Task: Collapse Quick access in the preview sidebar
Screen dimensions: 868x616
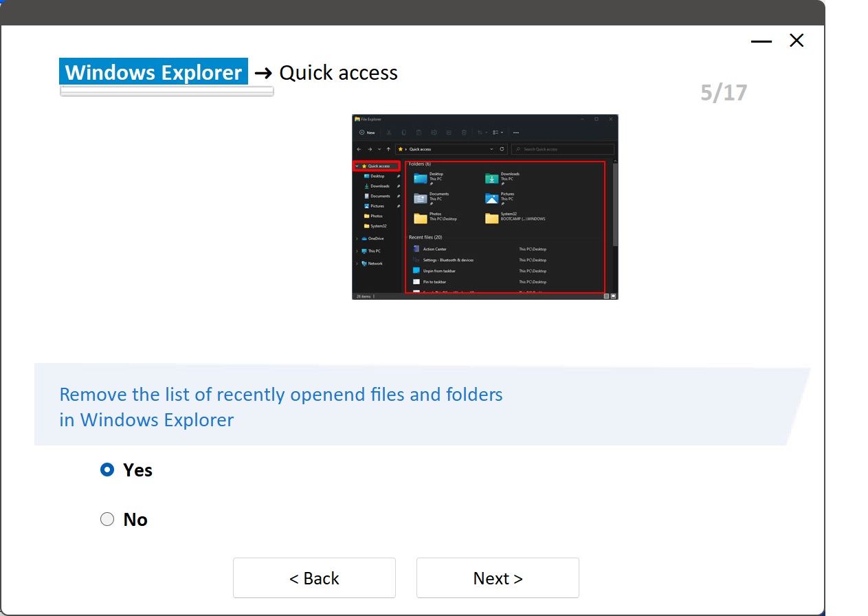Action: click(357, 166)
